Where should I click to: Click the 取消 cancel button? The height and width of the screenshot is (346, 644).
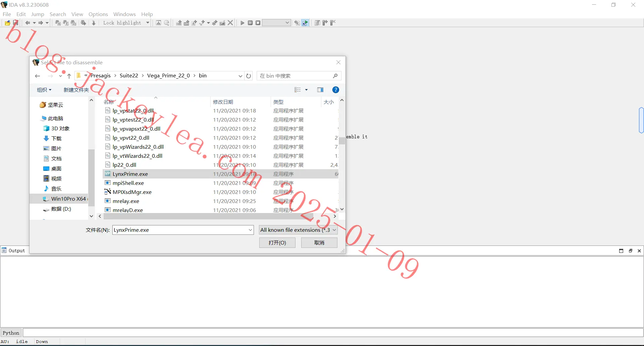tap(319, 243)
